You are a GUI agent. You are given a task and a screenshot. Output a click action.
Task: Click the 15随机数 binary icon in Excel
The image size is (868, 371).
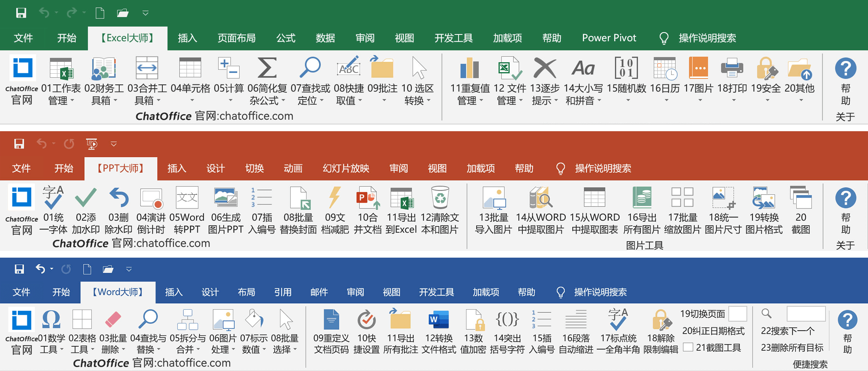pyautogui.click(x=626, y=68)
